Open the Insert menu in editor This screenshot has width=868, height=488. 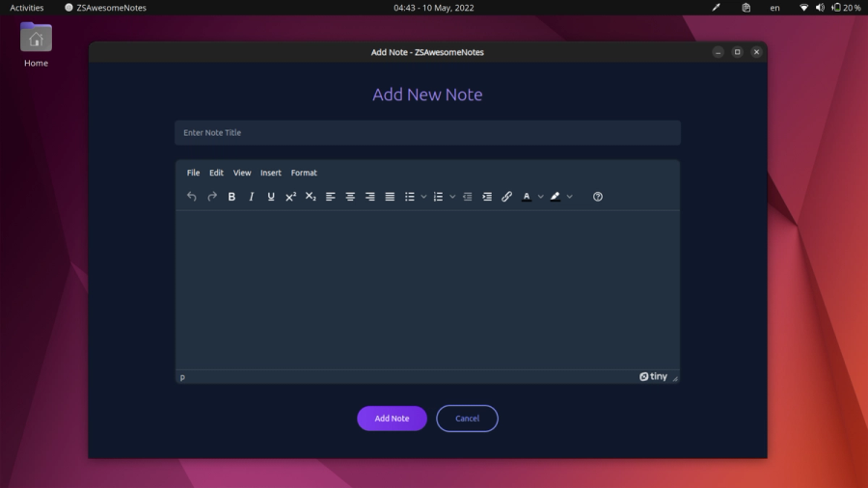pos(271,173)
